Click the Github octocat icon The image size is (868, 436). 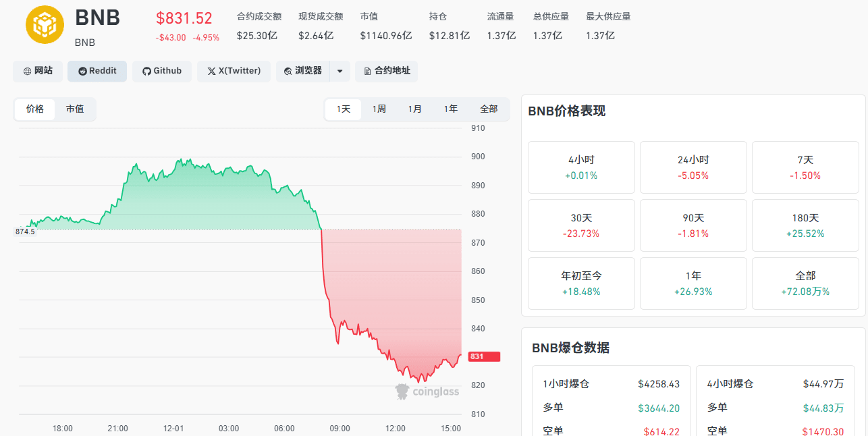coord(146,71)
